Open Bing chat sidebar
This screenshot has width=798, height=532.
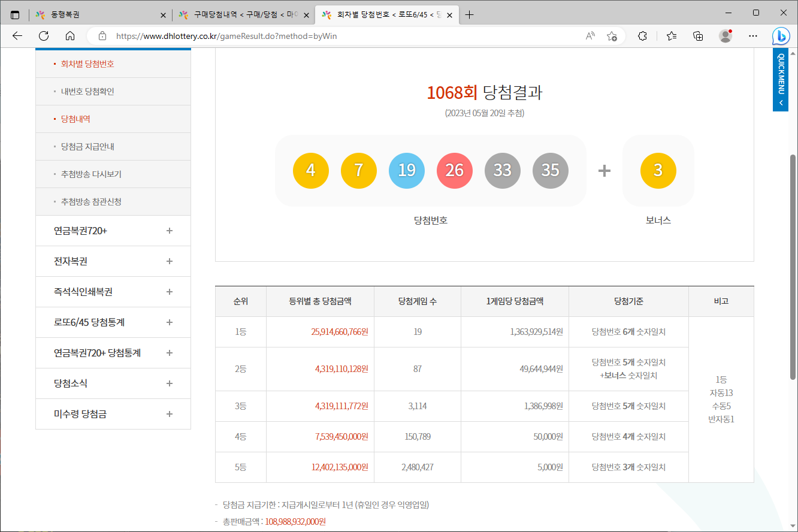[781, 36]
